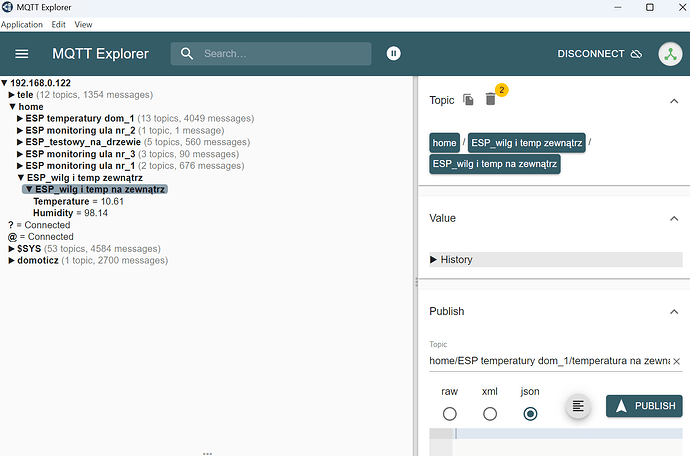
Task: Expand the domoticz topic branch
Action: (11, 261)
